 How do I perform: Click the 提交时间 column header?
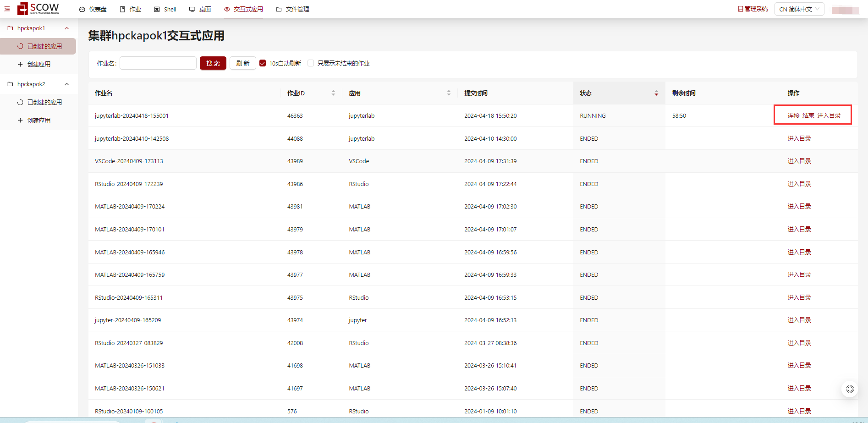coord(476,93)
